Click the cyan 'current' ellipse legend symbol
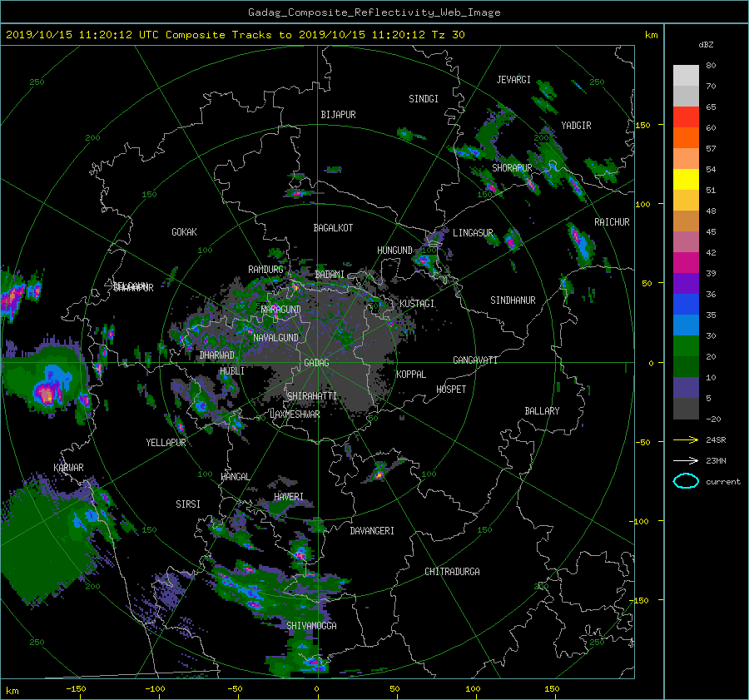749x700 pixels. point(686,481)
